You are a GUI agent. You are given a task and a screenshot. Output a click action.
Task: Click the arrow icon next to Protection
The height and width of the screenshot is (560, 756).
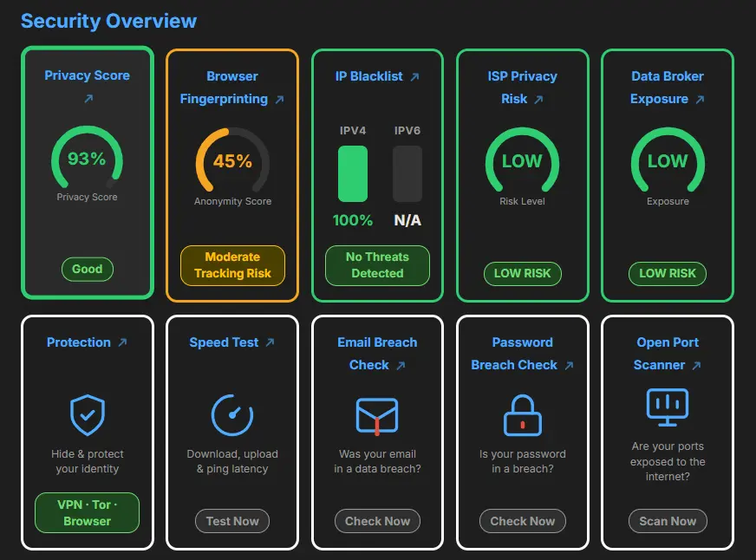122,342
